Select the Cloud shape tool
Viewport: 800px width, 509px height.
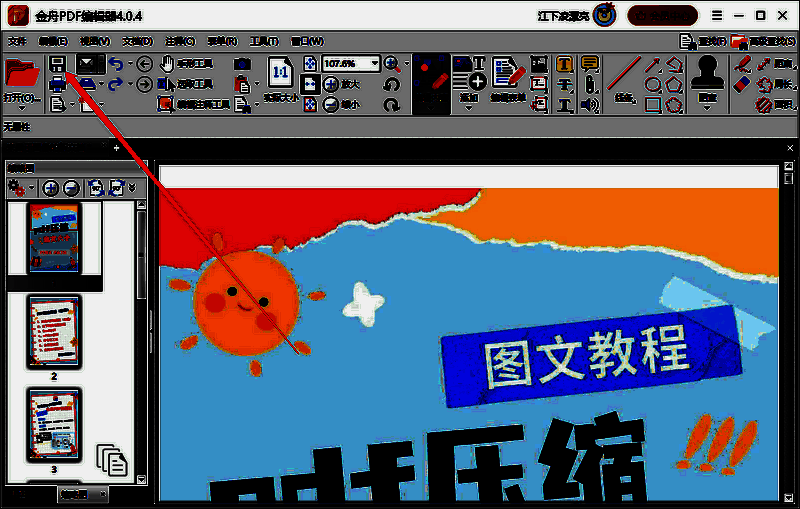[x=674, y=105]
